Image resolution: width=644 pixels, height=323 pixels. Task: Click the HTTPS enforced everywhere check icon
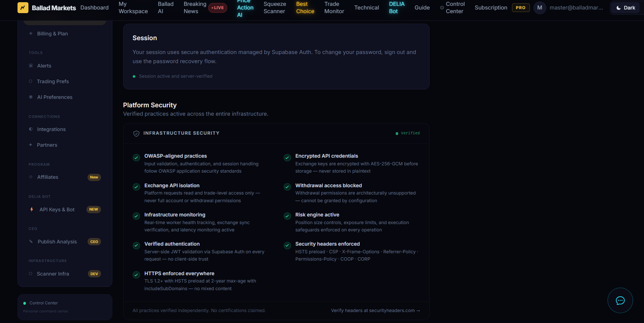(136, 275)
